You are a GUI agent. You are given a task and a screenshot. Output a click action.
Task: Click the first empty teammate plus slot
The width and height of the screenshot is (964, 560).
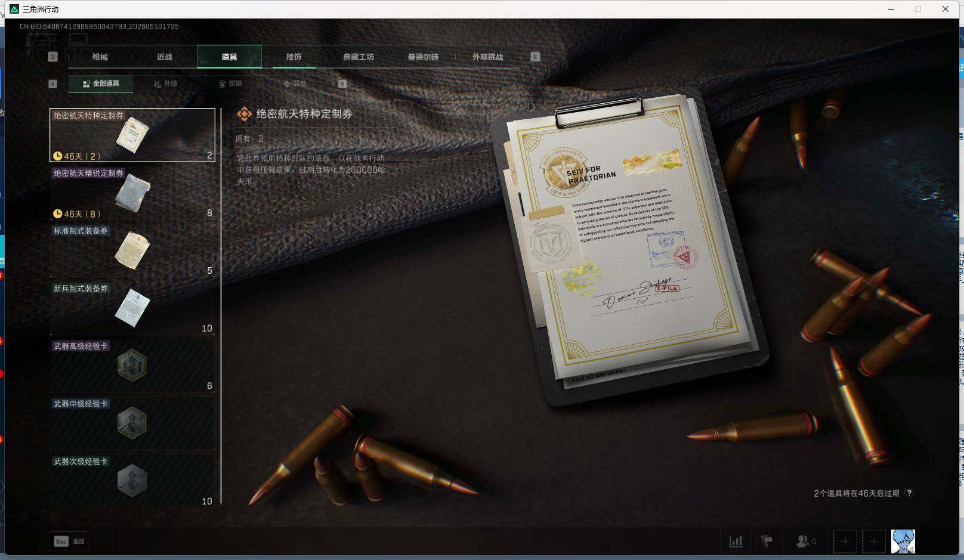(x=845, y=542)
